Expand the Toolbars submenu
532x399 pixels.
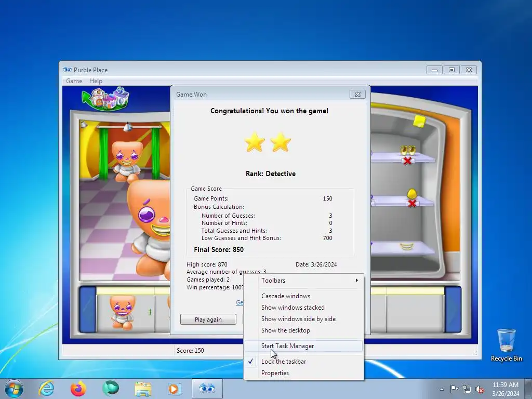point(303,281)
